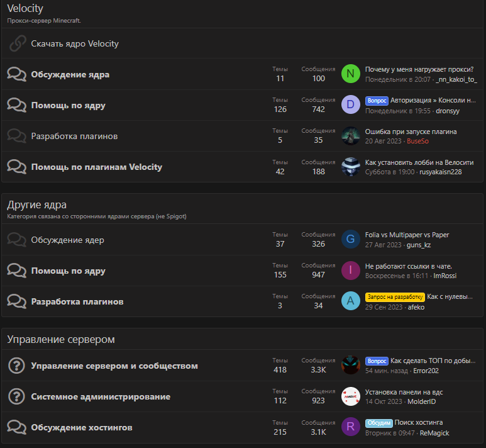The height and width of the screenshot is (448, 486).
Task: Click the yellow Запрос на разработку tag
Action: click(x=394, y=296)
